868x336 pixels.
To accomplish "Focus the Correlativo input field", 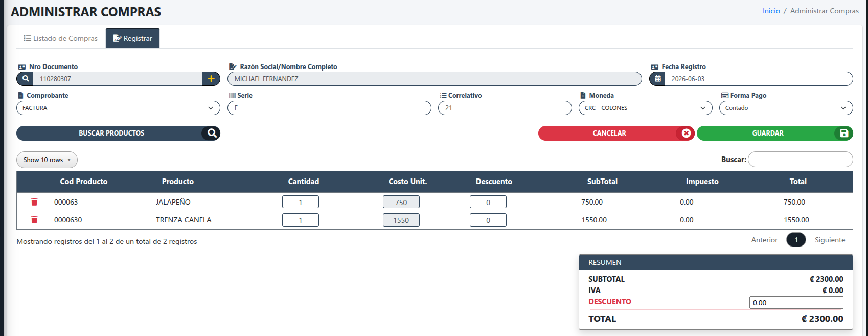I will point(505,108).
